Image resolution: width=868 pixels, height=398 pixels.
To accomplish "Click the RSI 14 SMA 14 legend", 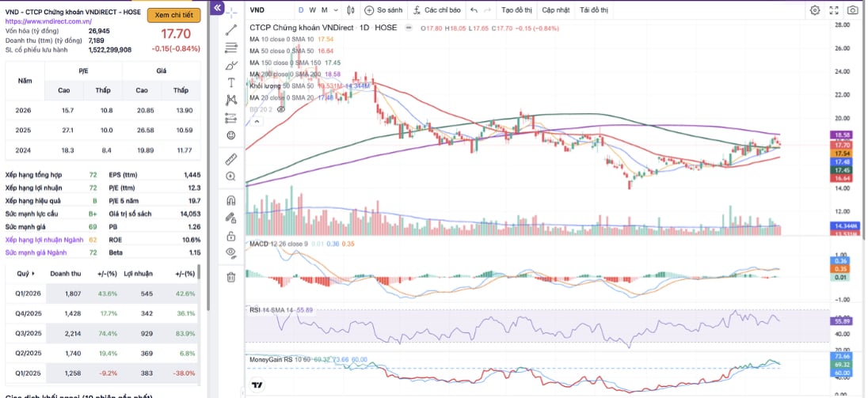I will (272, 310).
